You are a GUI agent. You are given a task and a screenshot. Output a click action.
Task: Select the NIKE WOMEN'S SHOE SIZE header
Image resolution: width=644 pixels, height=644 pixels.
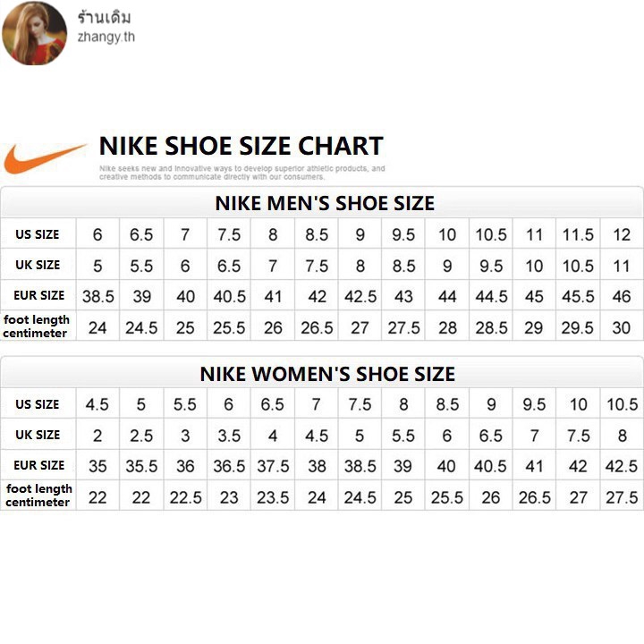pyautogui.click(x=326, y=373)
